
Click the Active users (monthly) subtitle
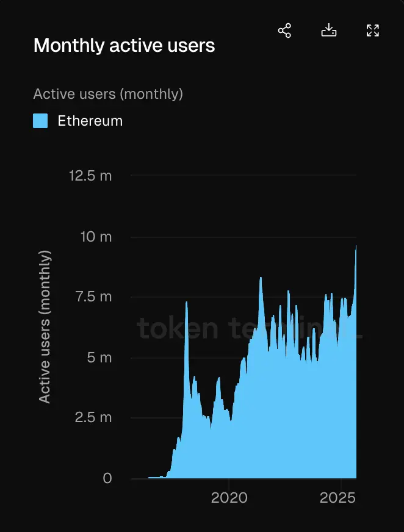(108, 94)
